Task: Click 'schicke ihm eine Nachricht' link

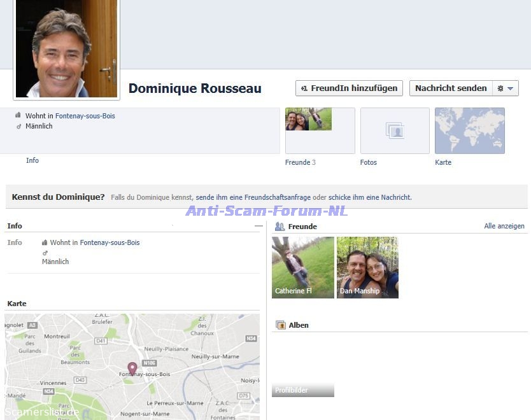Action: (x=369, y=197)
